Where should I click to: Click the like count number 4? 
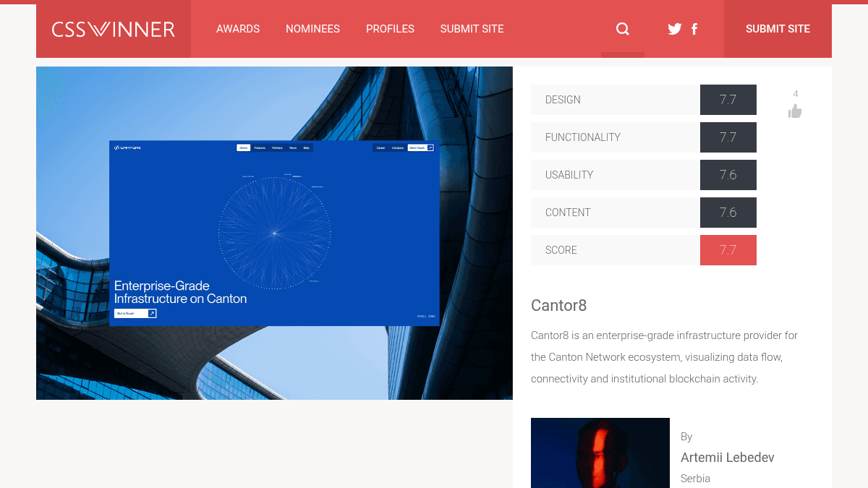click(796, 94)
